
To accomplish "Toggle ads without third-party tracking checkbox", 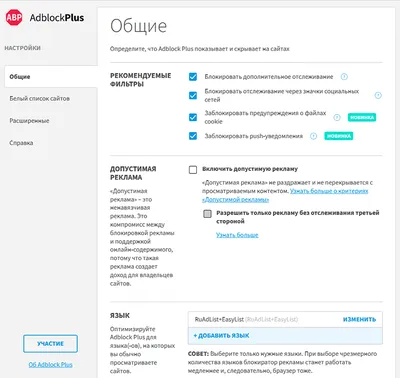I will (207, 214).
